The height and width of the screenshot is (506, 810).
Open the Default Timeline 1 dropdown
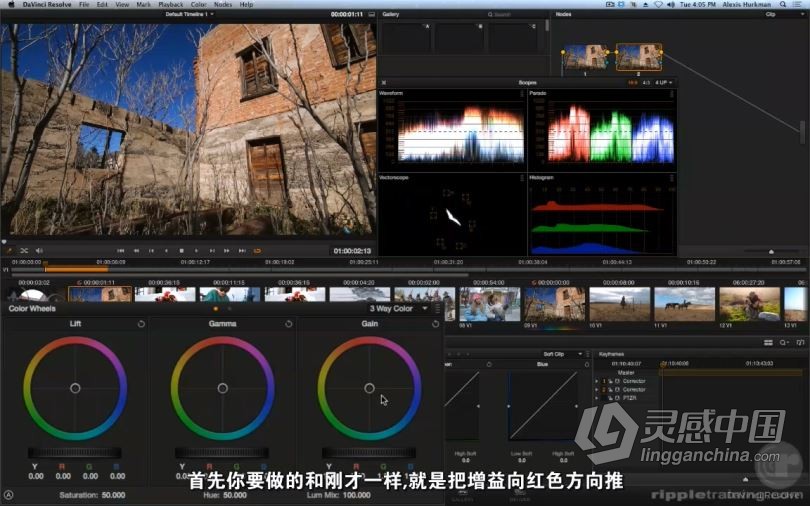pyautogui.click(x=189, y=14)
